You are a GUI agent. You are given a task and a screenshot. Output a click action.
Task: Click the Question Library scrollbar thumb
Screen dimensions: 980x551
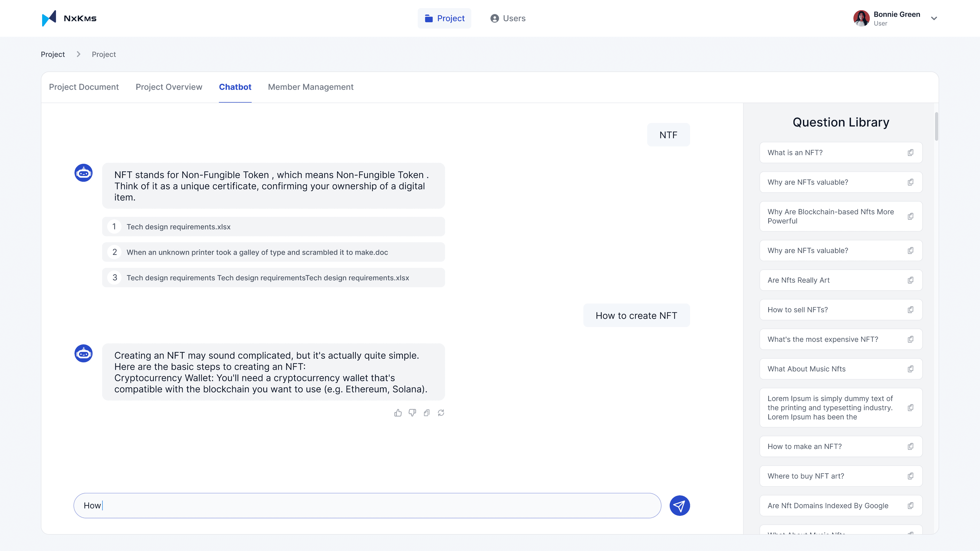click(936, 126)
